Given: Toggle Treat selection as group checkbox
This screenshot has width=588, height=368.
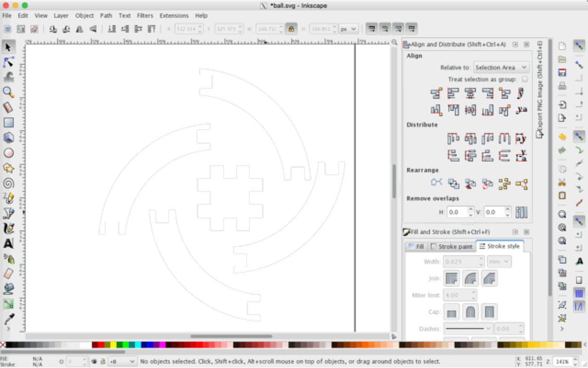Looking at the screenshot, I should (x=525, y=79).
